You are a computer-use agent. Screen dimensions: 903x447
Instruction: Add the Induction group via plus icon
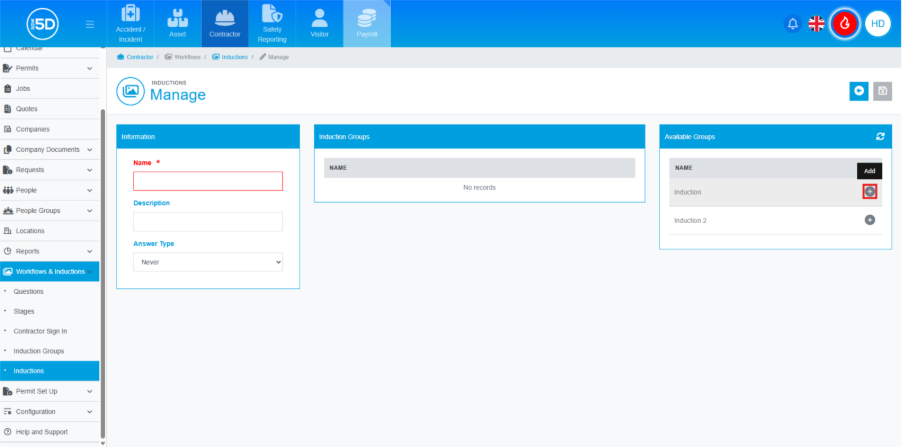(x=869, y=191)
